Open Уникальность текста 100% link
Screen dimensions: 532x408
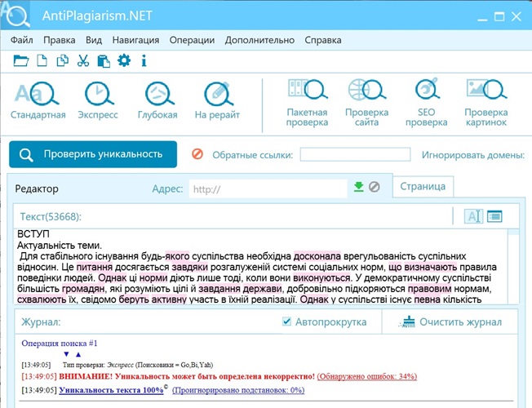point(111,390)
